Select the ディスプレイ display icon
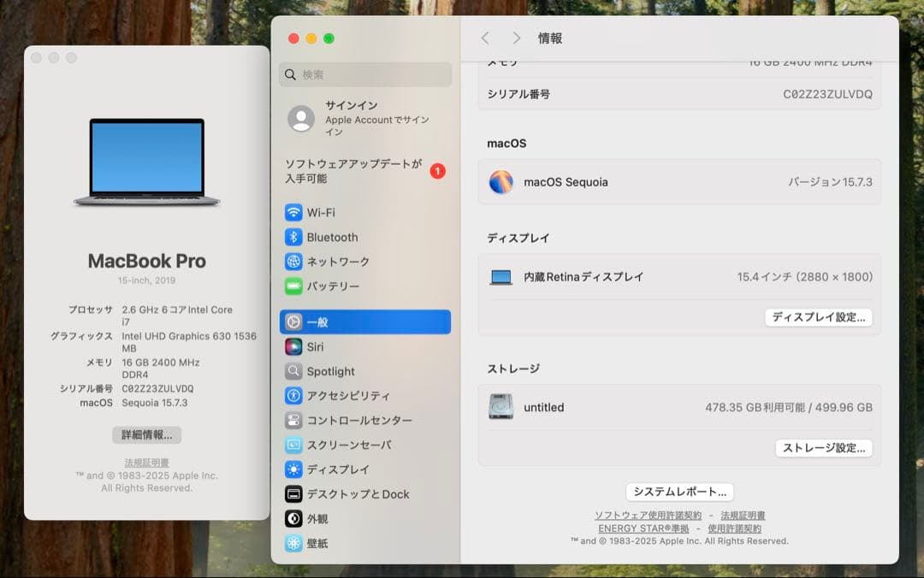Image resolution: width=924 pixels, height=578 pixels. (293, 469)
